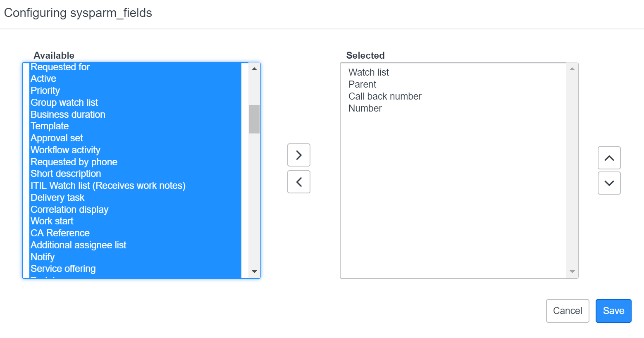Click the 'Configuring sysparm_fields' dialog title
Screen dimensions: 644x338
click(x=78, y=13)
